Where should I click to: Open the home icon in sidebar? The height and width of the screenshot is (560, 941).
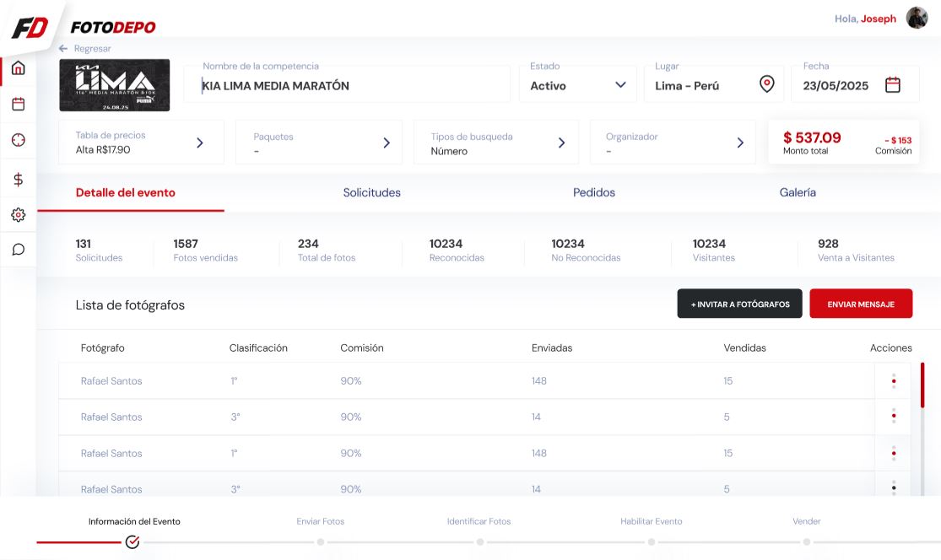click(x=18, y=68)
